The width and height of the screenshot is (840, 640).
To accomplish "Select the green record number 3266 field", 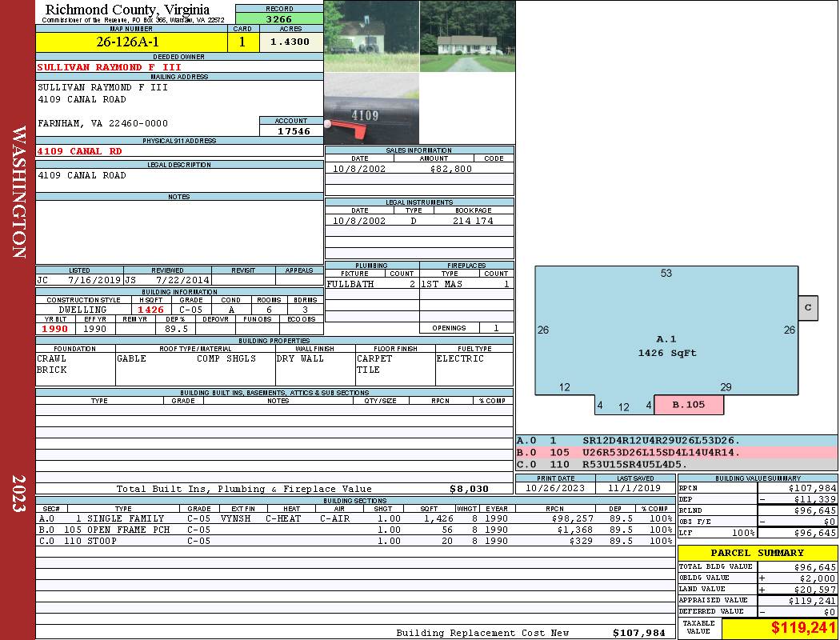I will pos(279,19).
